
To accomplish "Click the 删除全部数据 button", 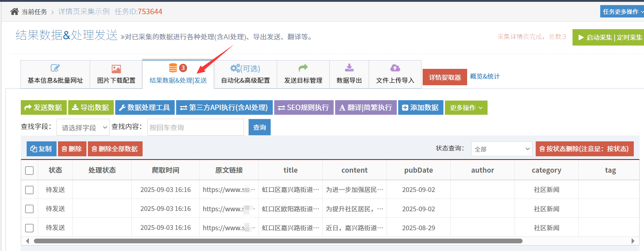I will tap(115, 149).
